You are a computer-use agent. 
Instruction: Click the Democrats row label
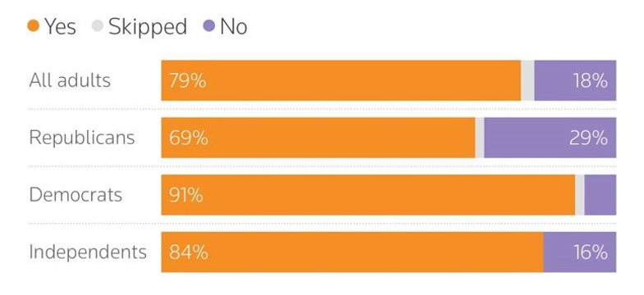(x=75, y=194)
